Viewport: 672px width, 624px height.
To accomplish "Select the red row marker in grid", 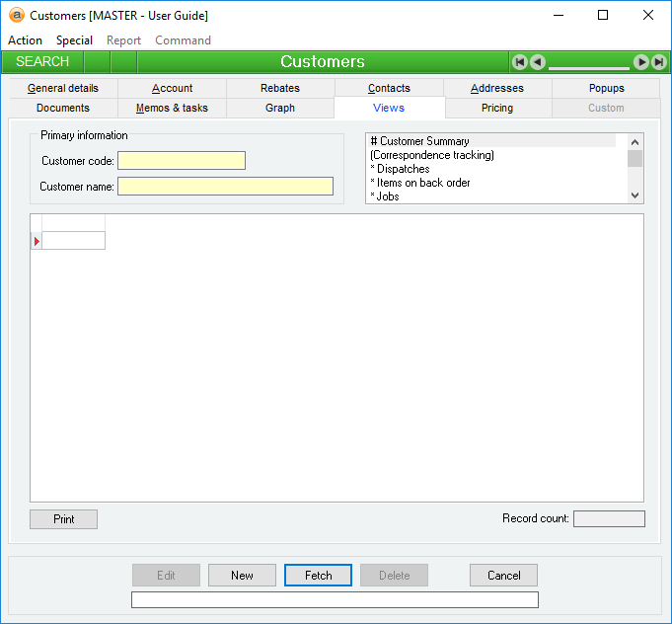I will click(x=37, y=241).
